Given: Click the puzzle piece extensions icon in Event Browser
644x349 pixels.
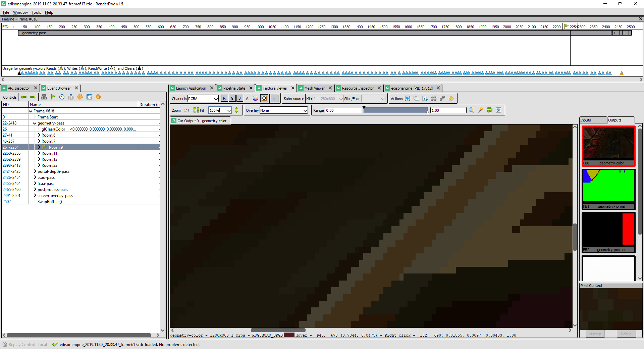Looking at the screenshot, I should [98, 97].
